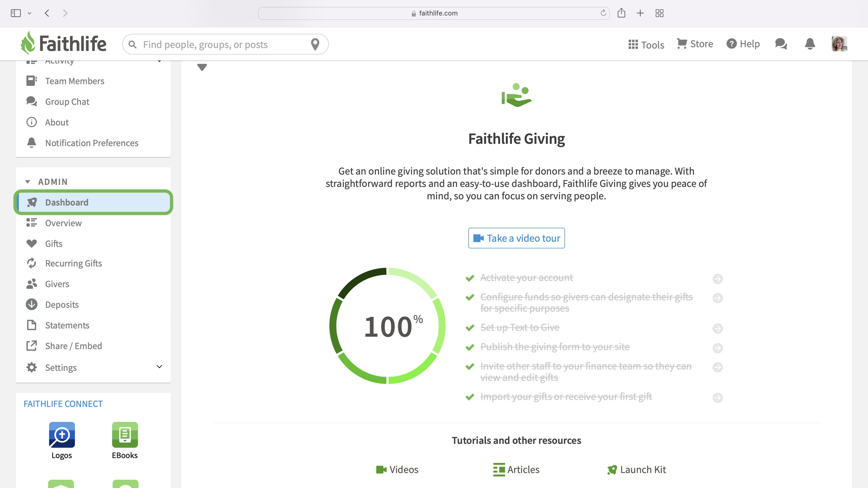
Task: Click the Share / Embed icon
Action: click(32, 346)
